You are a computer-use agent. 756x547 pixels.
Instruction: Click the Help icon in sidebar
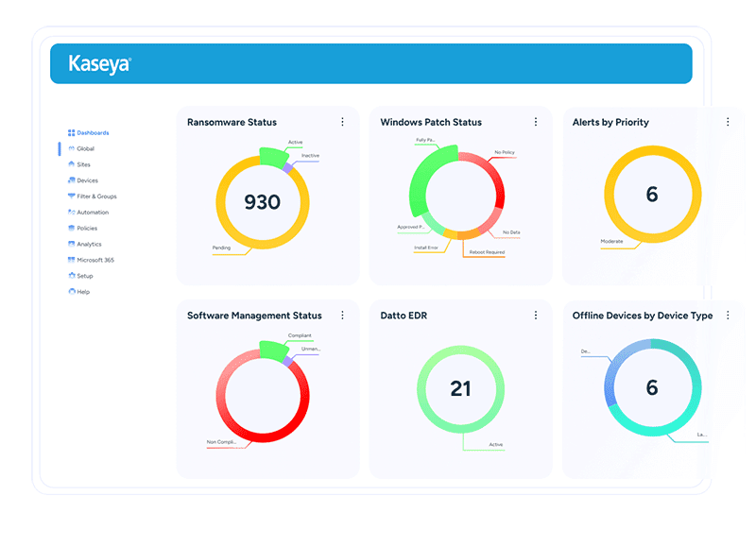pyautogui.click(x=71, y=292)
